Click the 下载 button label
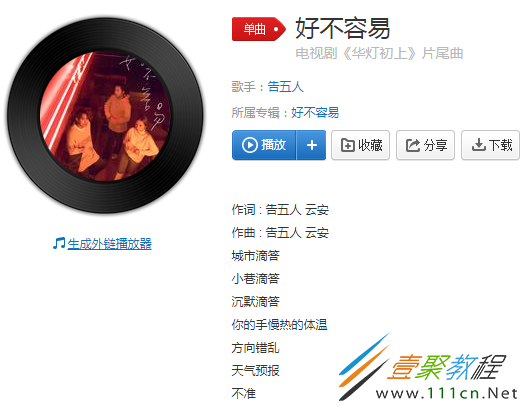The image size is (522, 406). [500, 145]
